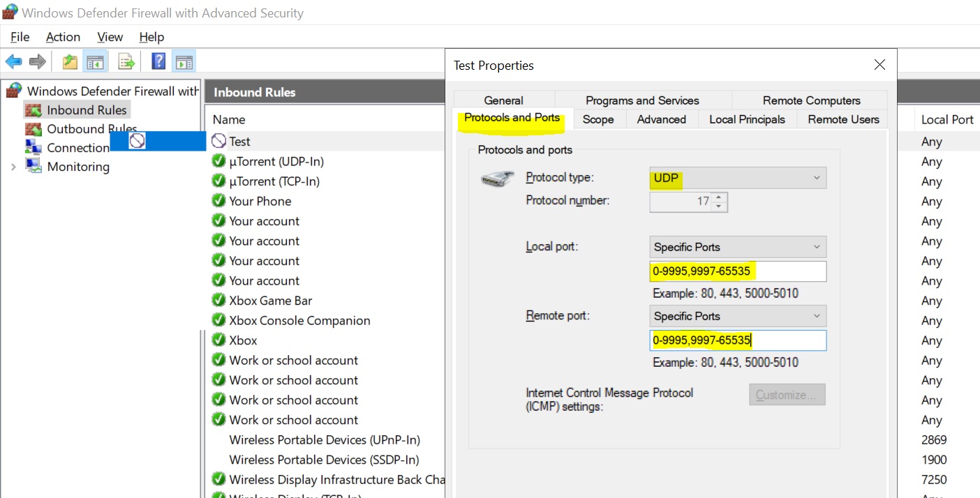The height and width of the screenshot is (498, 980).
Task: Click green check icon for Xbox Console Companion
Action: 219,320
